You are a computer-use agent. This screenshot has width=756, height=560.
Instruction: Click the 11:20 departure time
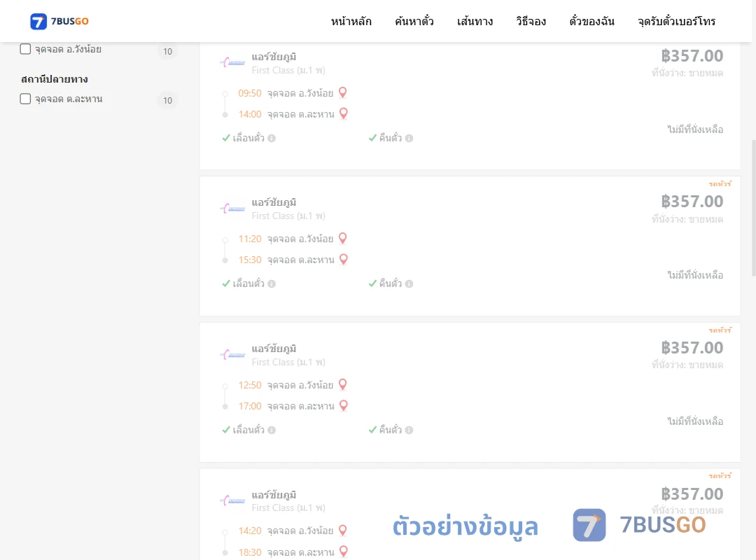pos(250,239)
